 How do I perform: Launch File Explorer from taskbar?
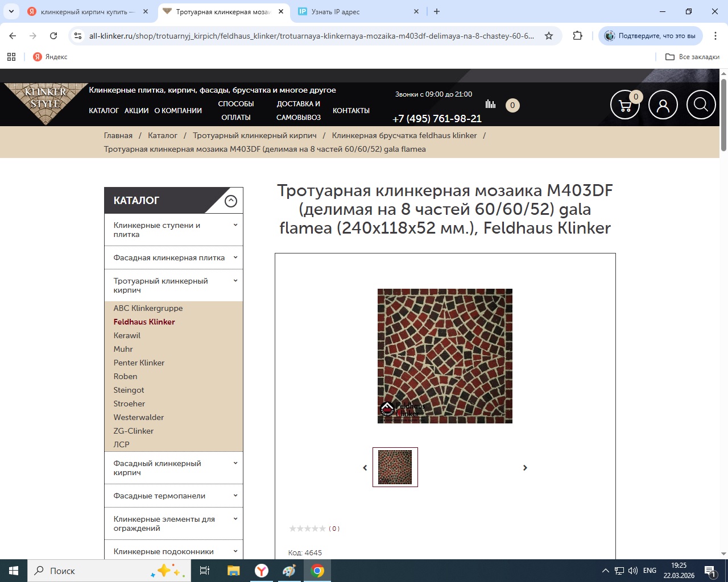pos(233,571)
